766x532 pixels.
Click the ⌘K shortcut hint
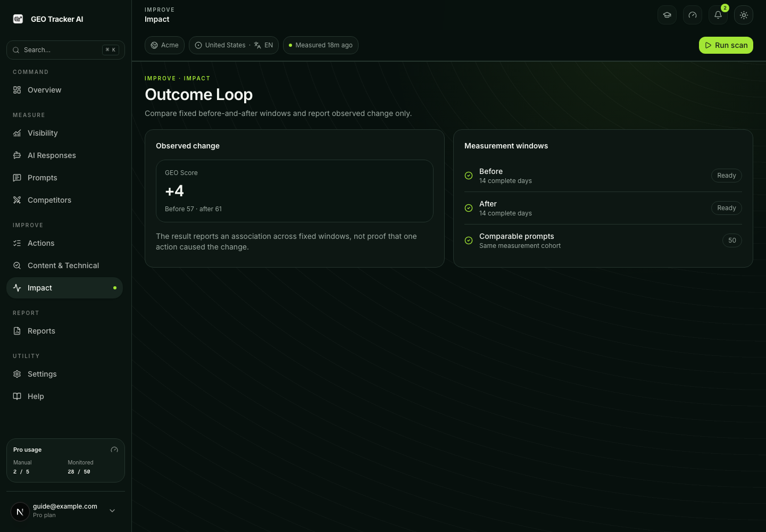tap(111, 50)
